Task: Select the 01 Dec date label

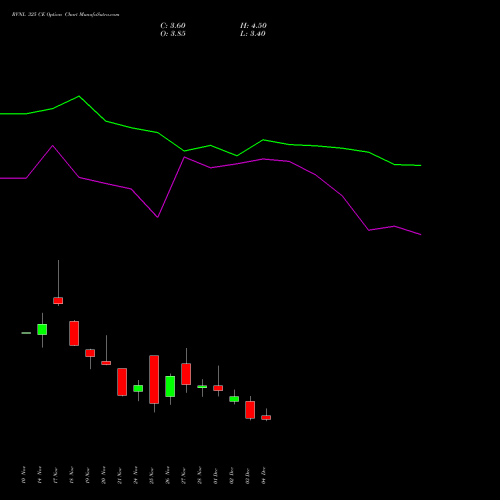Action: (x=215, y=476)
